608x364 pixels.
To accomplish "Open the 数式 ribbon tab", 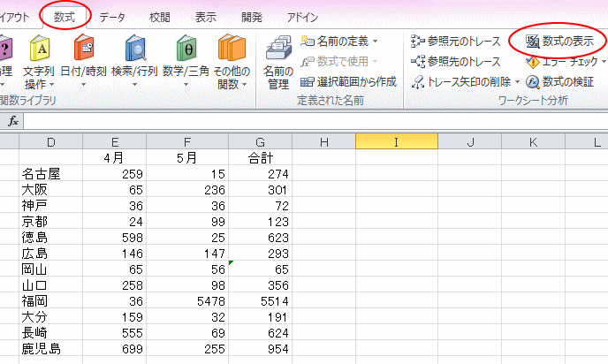I will [65, 17].
